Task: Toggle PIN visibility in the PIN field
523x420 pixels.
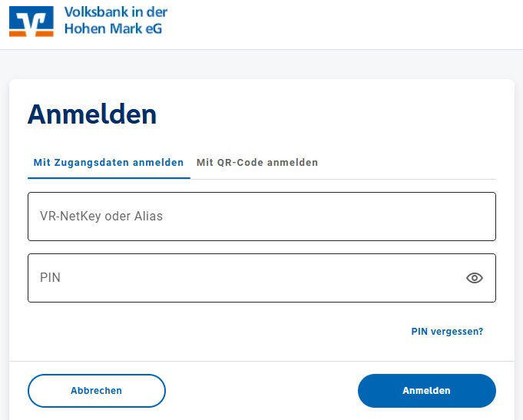Action: pos(475,278)
